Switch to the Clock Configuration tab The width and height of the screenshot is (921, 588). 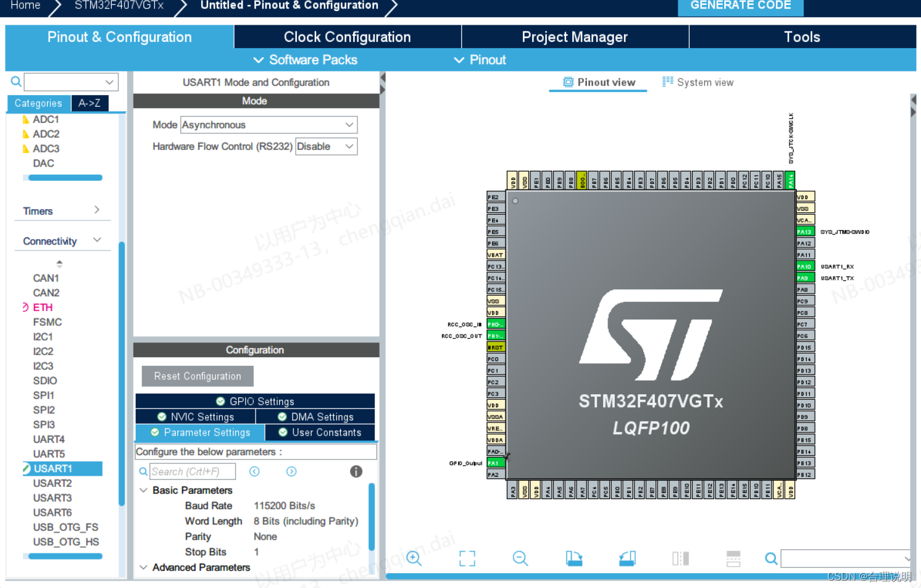(348, 37)
